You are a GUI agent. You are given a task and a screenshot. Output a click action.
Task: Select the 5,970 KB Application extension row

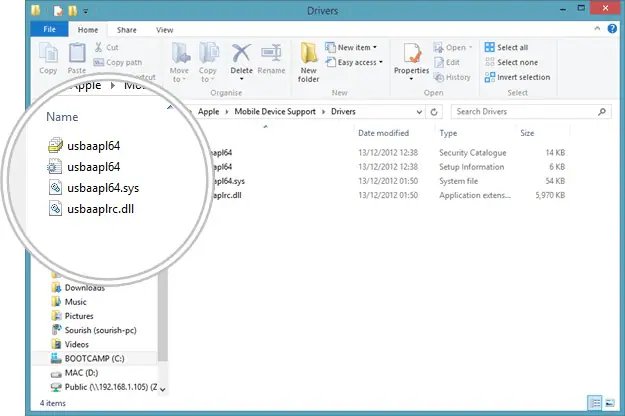point(389,195)
